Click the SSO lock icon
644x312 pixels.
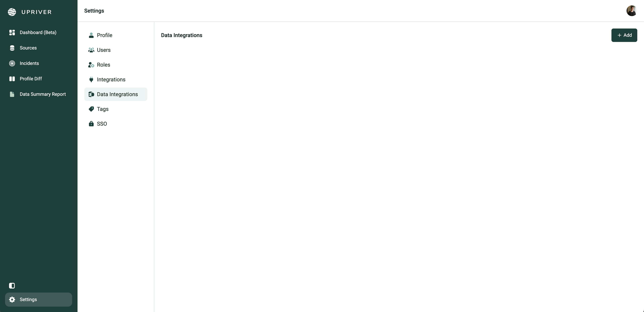pos(91,124)
